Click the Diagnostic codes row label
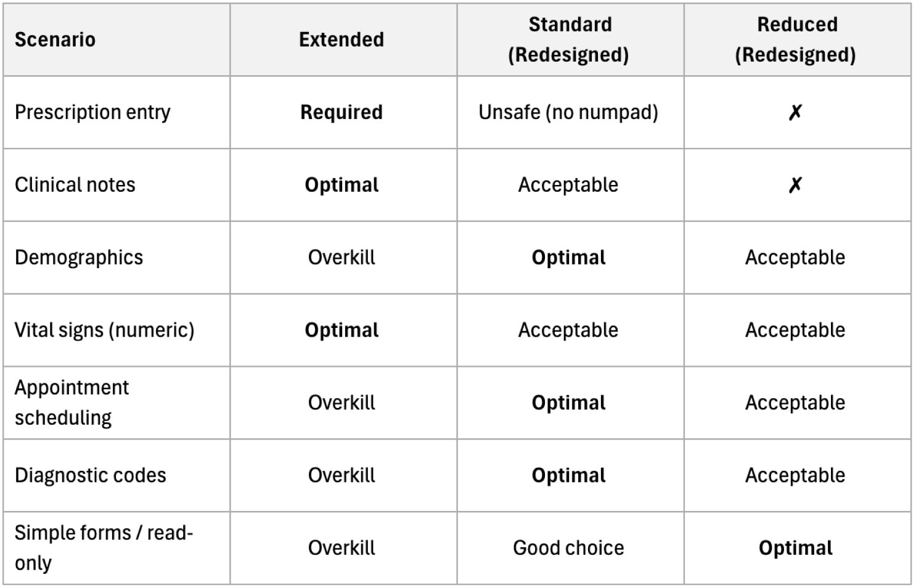 coord(91,475)
